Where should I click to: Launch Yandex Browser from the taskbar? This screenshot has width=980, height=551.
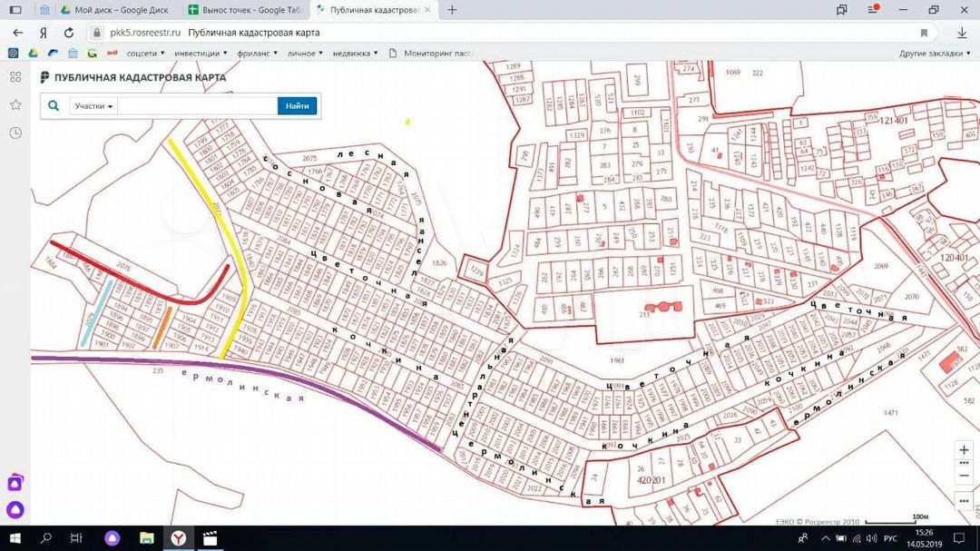coord(180,538)
